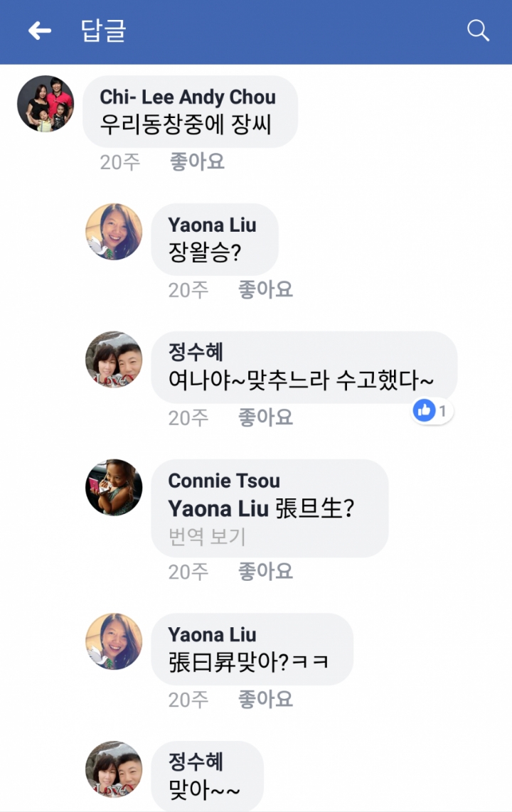Expand 번역 보기 translation on Connie's comment
Screen dimensions: 512x812
click(207, 537)
